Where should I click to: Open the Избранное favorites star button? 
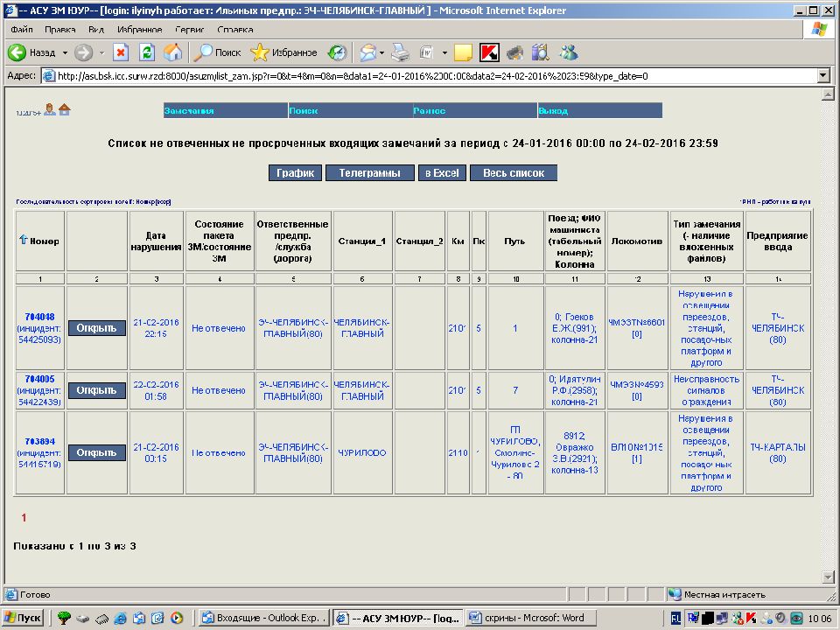coord(283,52)
